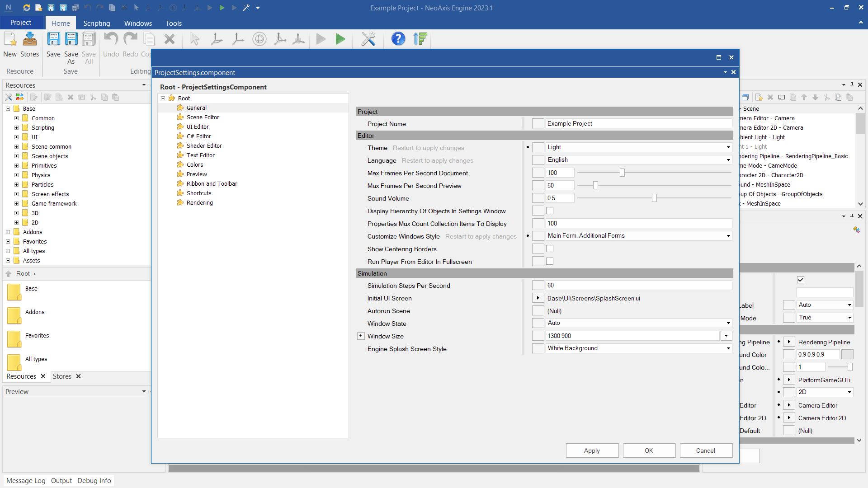Click the Apply button

[x=592, y=450]
